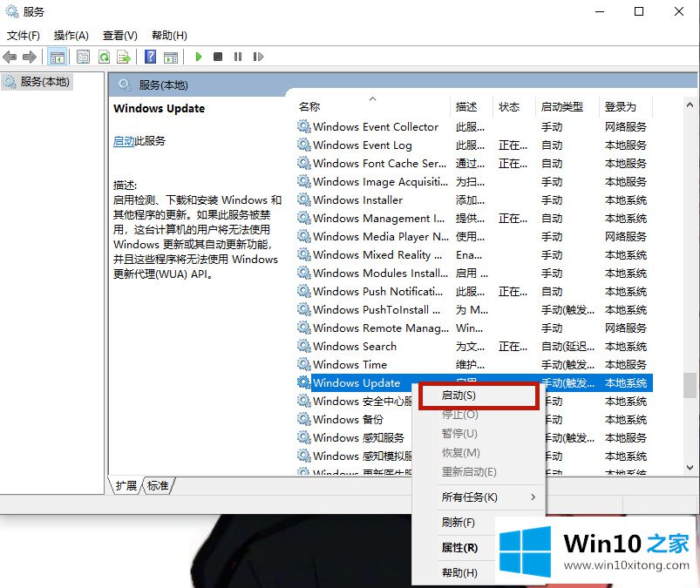Screen dimensions: 700x588
Task: Select the Windows Search service row
Action: (x=473, y=346)
